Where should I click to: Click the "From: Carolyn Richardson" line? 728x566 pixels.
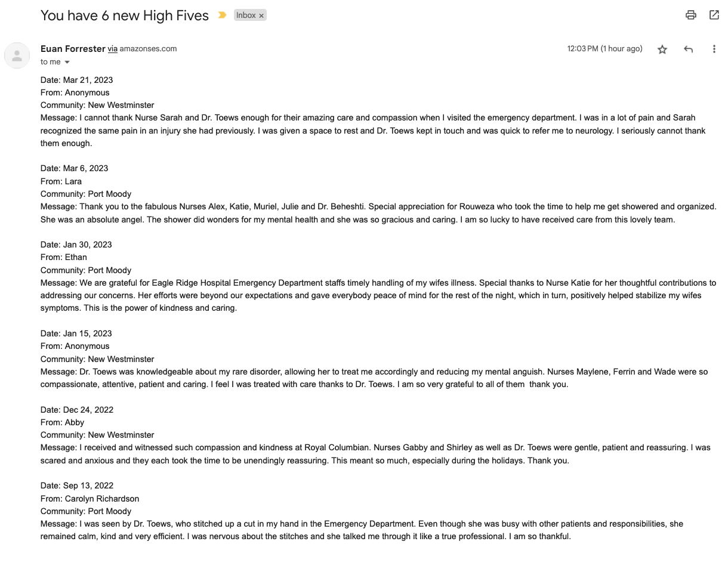click(x=90, y=499)
